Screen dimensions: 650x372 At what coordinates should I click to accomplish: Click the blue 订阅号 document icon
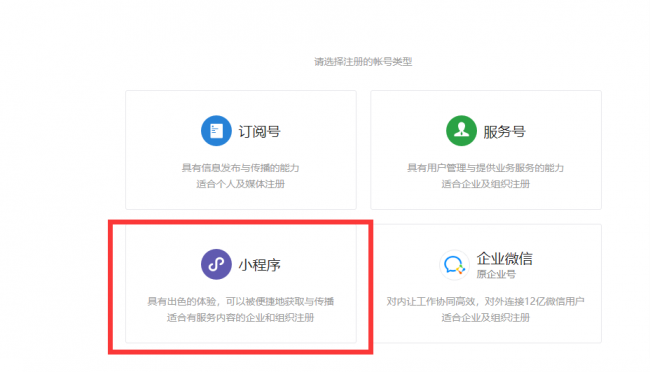[216, 131]
